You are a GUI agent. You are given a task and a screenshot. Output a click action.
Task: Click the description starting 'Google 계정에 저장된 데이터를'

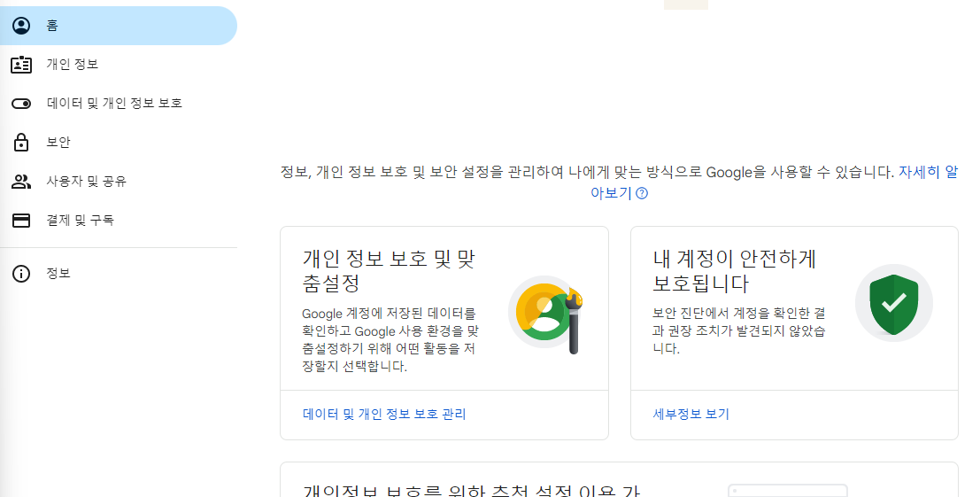(390, 339)
